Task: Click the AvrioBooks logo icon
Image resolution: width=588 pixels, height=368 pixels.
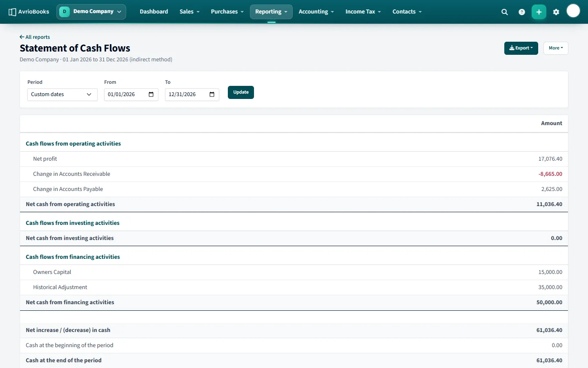Action: click(x=12, y=12)
